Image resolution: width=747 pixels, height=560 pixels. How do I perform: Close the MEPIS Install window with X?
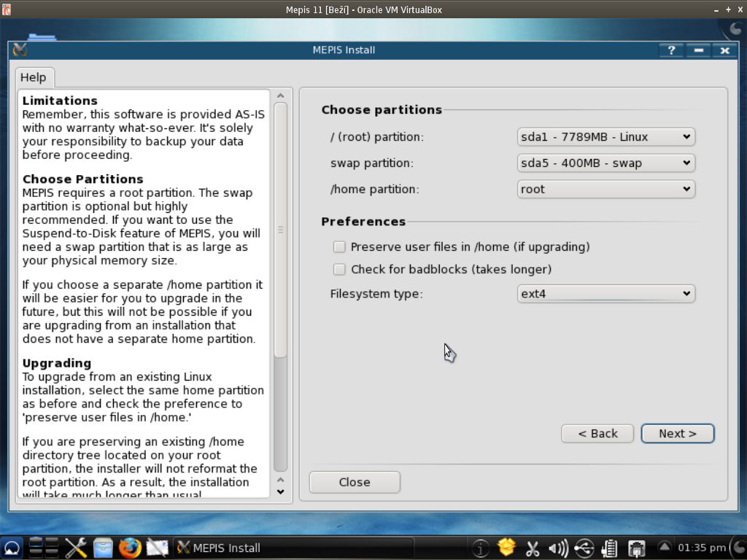[x=724, y=50]
